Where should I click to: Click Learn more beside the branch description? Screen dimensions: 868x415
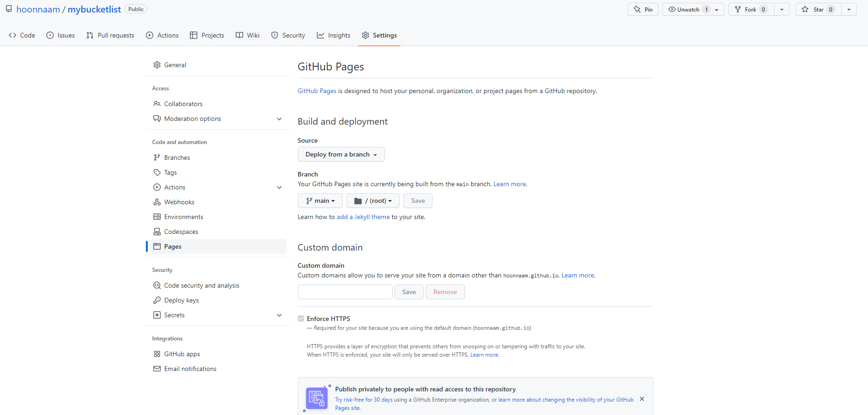[x=509, y=184]
